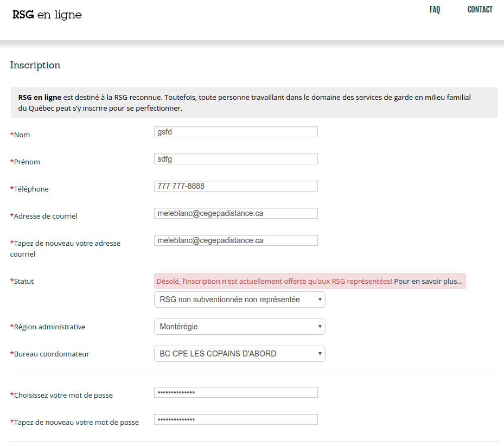
Task: Go to the CONTACT page
Action: click(480, 10)
